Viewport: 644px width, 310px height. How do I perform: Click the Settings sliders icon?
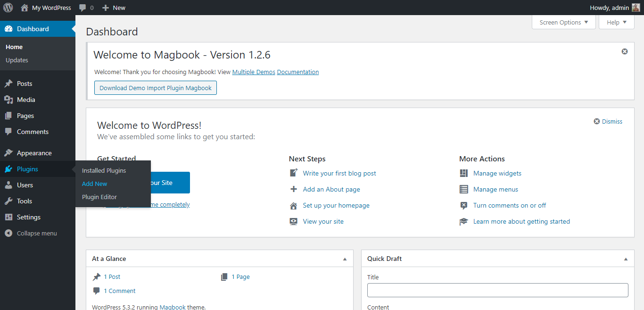coord(8,217)
